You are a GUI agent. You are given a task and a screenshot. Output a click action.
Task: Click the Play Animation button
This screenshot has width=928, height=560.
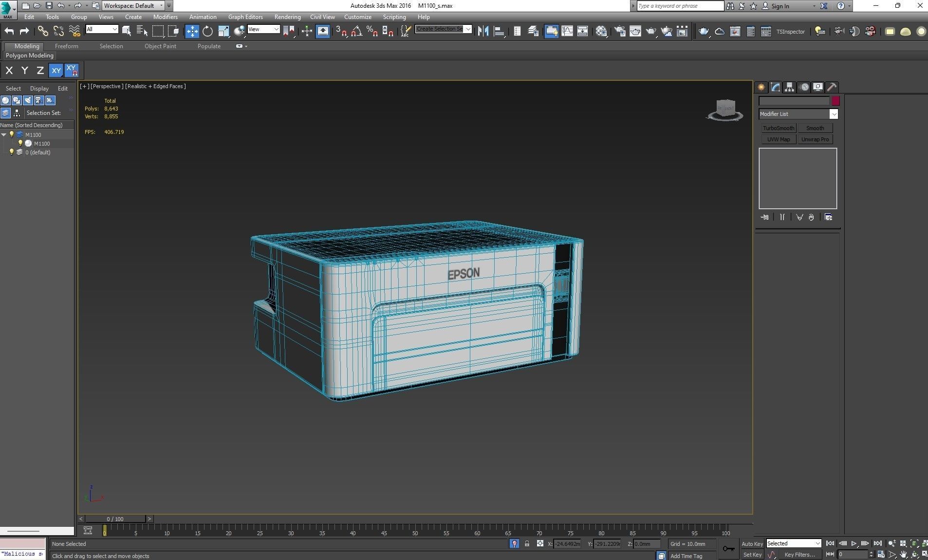[x=854, y=543]
